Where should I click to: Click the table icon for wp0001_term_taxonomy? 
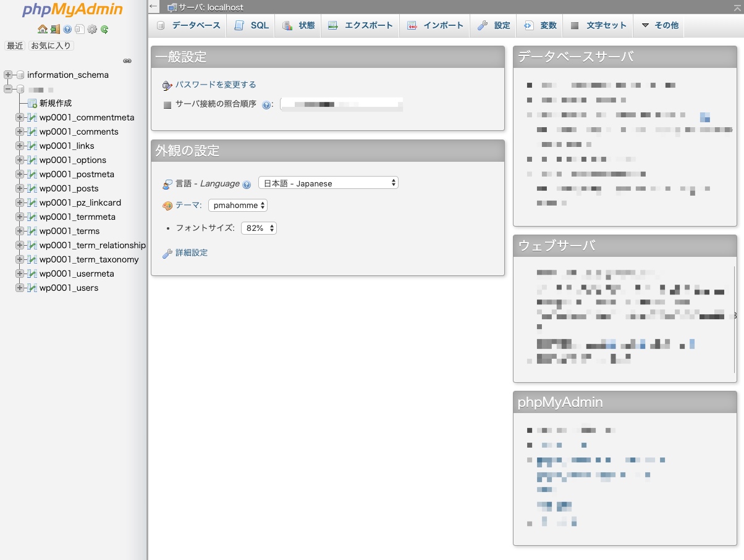(33, 259)
